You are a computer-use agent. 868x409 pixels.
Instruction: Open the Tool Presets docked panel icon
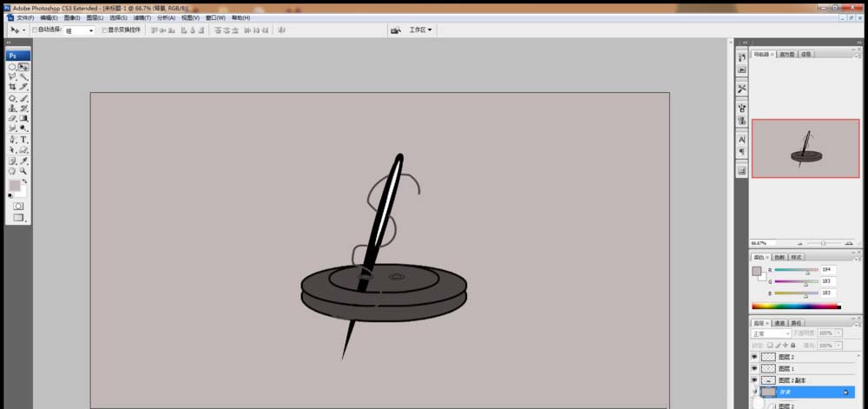742,88
